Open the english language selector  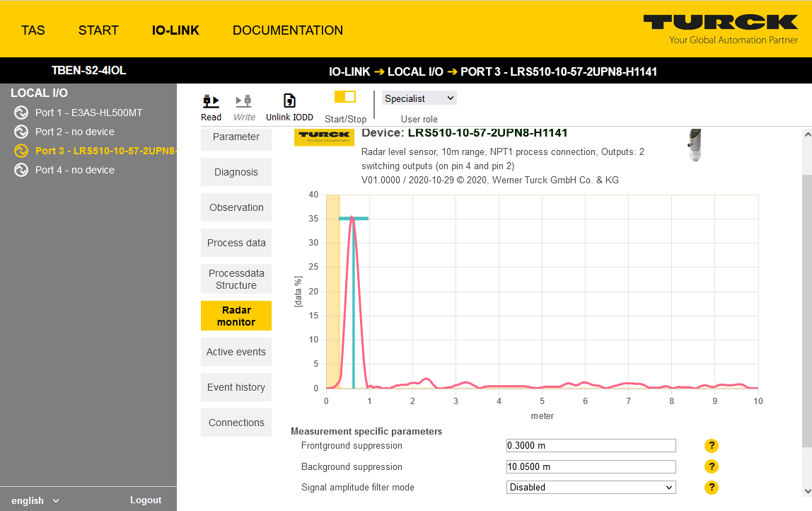point(35,500)
